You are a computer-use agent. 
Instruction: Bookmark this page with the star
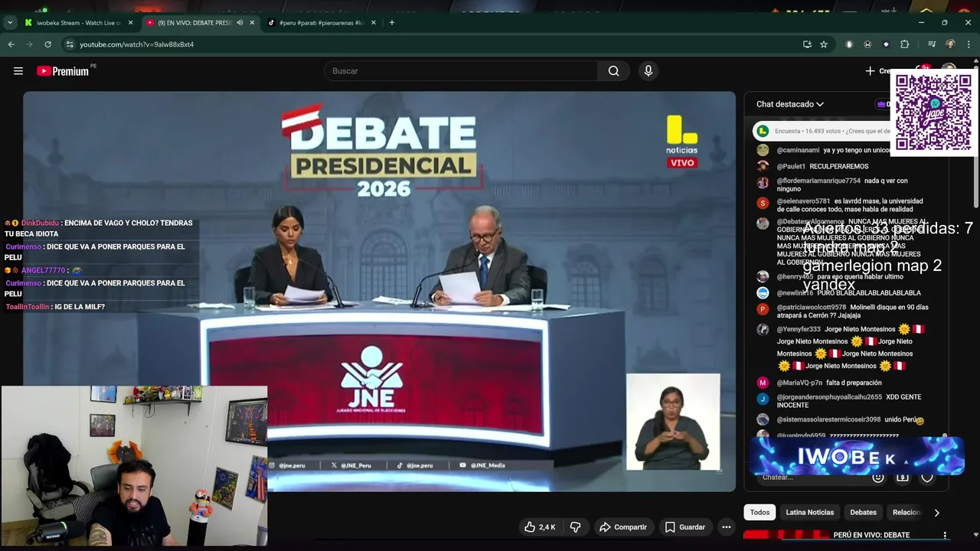824,44
